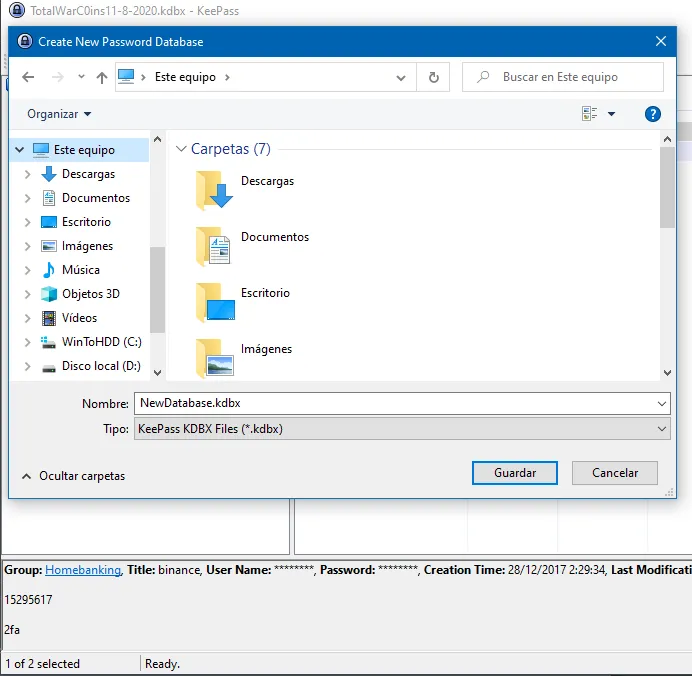Expand Documentos in the navigation tree

pyautogui.click(x=27, y=198)
